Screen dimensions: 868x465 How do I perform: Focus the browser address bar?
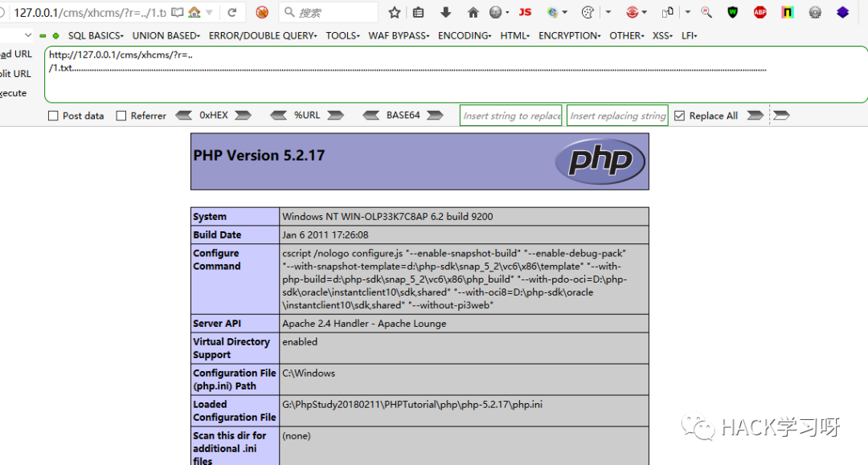point(88,12)
